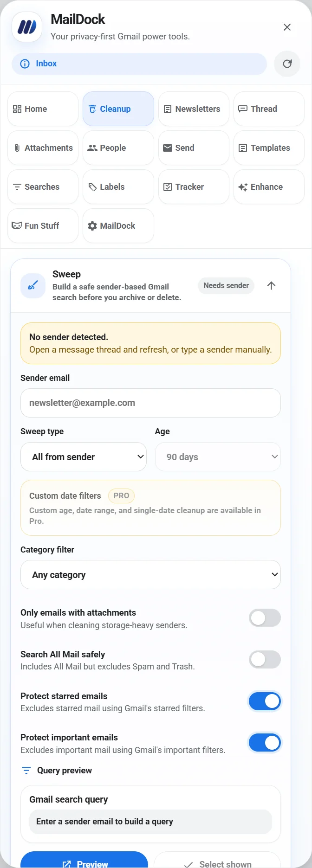Disable Protect important emails toggle

[265, 743]
